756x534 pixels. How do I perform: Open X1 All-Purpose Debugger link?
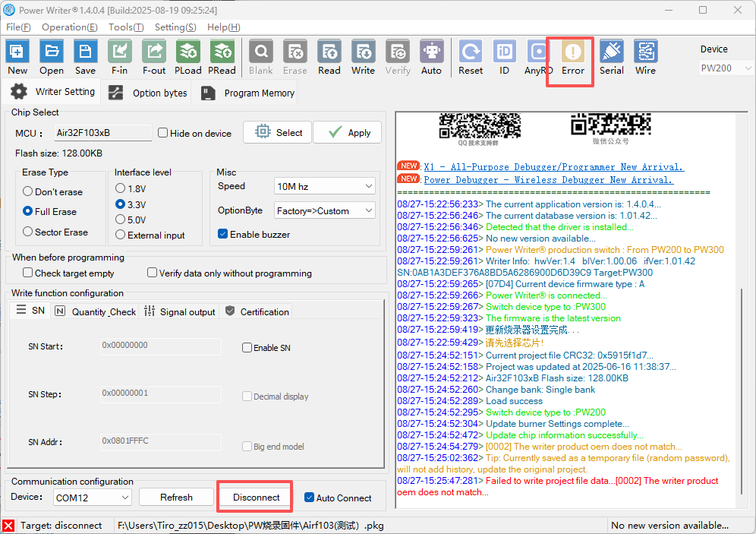(553, 167)
